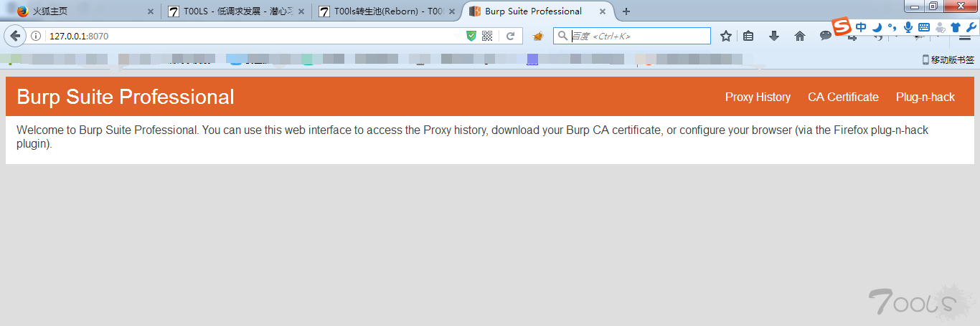Close the Burp Suite Professional tab

coord(603,12)
